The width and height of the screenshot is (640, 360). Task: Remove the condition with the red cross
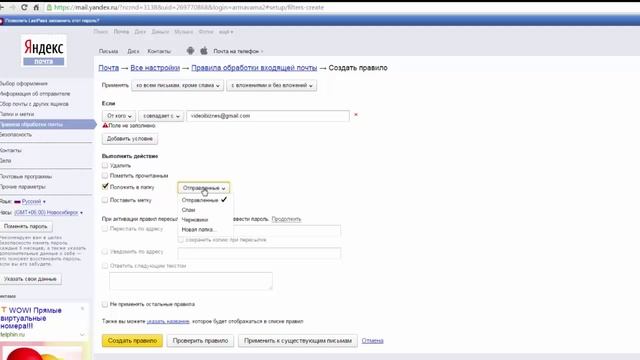(x=356, y=115)
